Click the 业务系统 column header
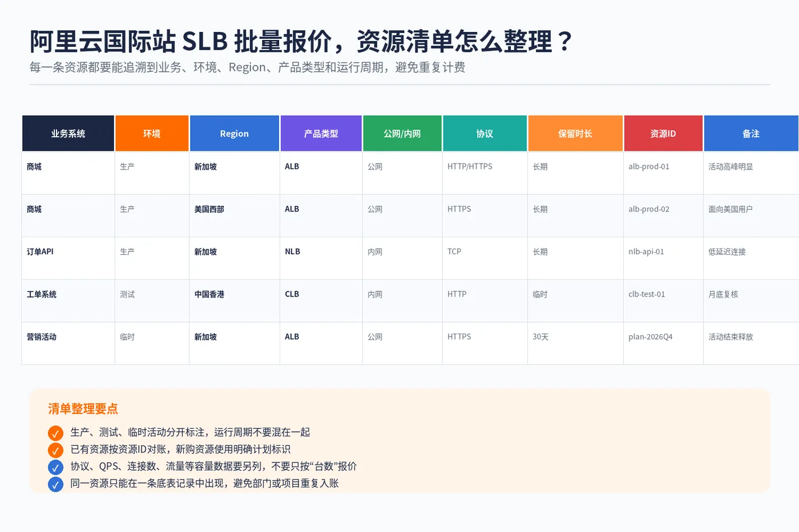Image resolution: width=799 pixels, height=532 pixels. [68, 133]
